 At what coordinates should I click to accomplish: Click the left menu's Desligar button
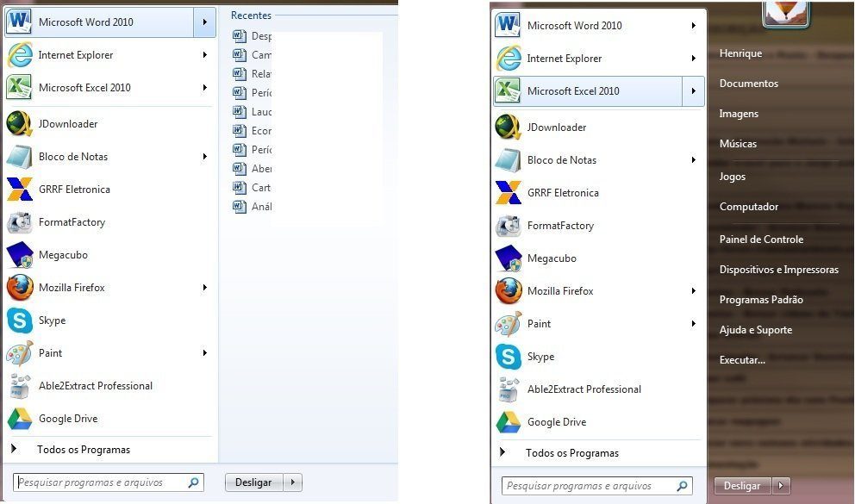point(253,482)
